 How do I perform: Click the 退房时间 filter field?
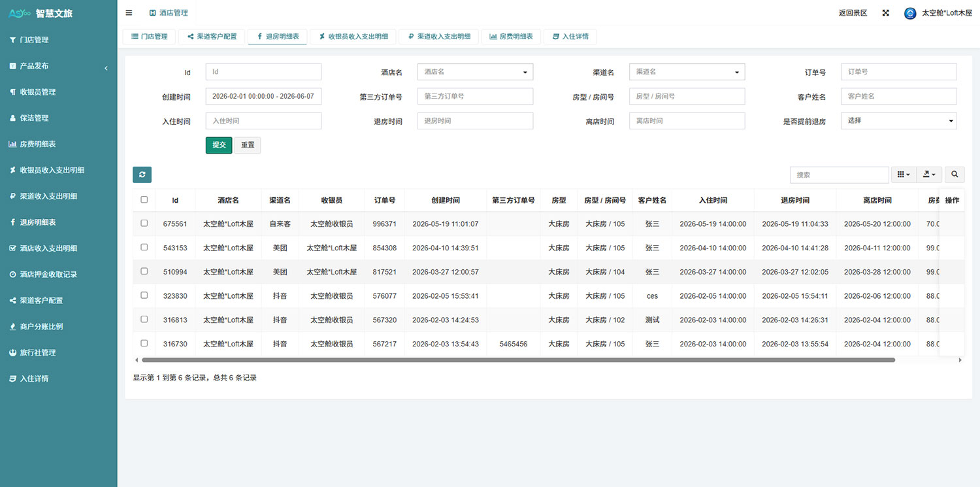pyautogui.click(x=475, y=121)
